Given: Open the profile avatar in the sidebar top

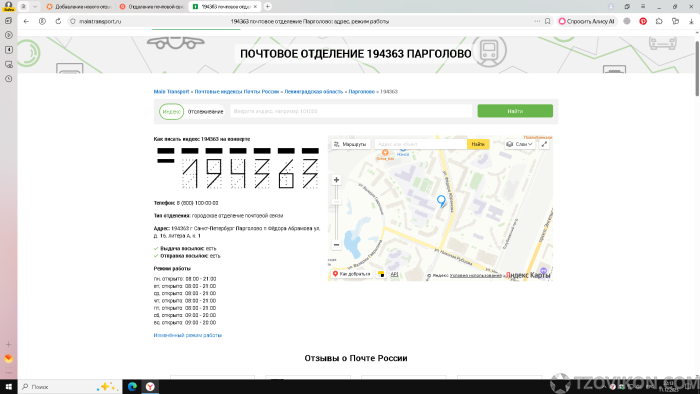Looking at the screenshot, I should [x=8, y=6].
